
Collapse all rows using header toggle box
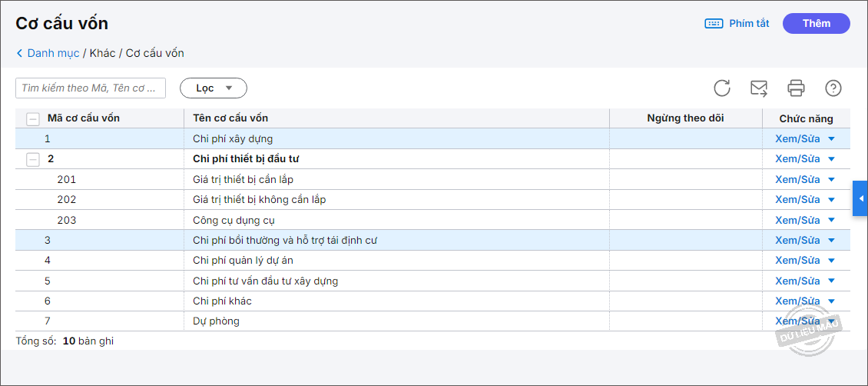pyautogui.click(x=33, y=119)
